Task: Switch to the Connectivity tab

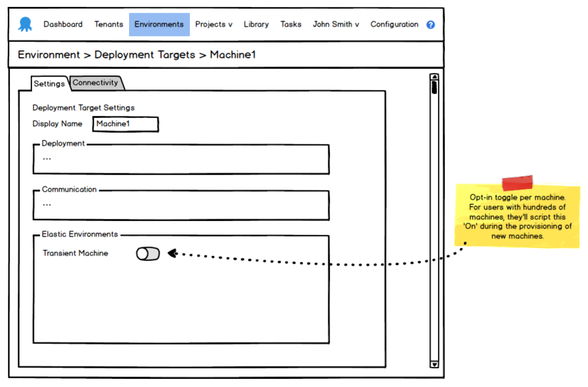Action: coord(95,83)
